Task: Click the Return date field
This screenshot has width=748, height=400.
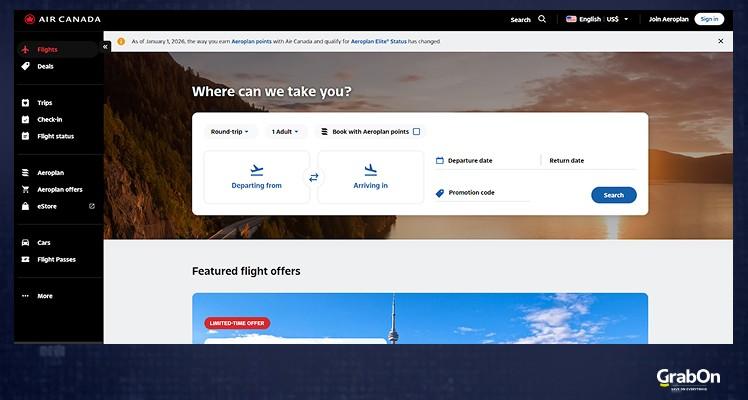Action: point(592,161)
